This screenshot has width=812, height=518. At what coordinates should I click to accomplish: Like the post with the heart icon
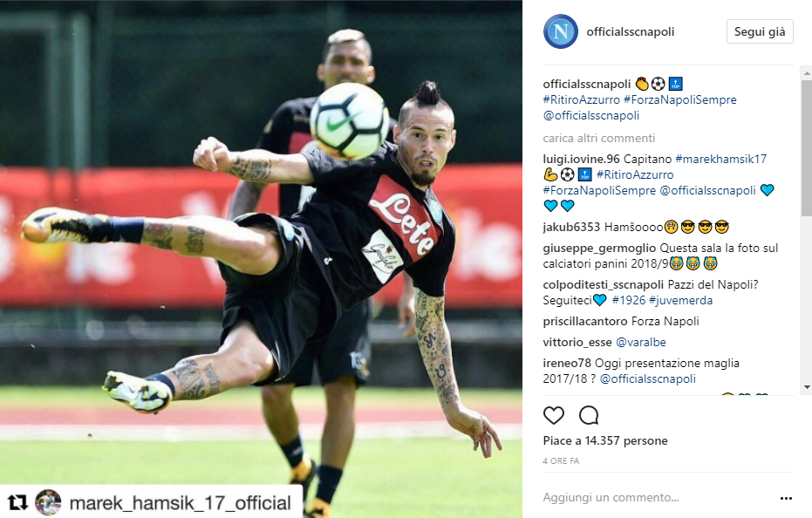click(x=553, y=415)
